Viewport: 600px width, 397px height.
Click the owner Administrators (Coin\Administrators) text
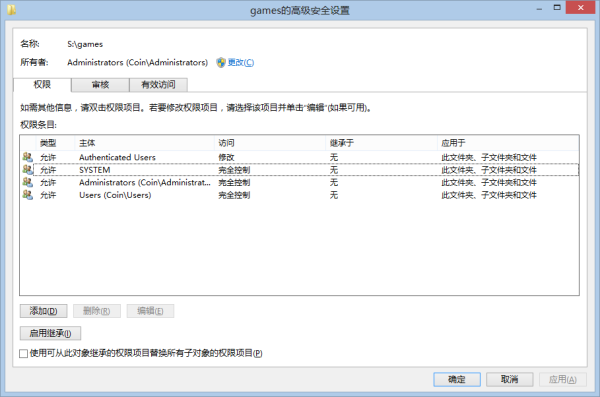[x=137, y=62]
